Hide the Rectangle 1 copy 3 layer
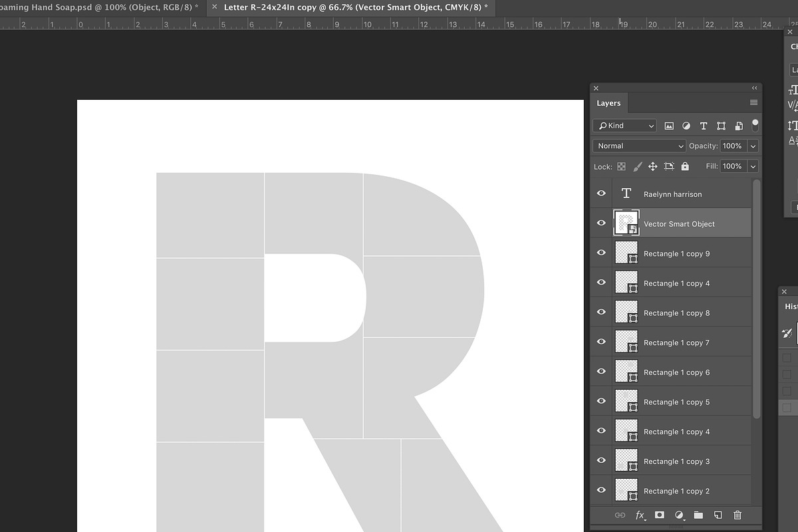The height and width of the screenshot is (532, 798). 601,460
